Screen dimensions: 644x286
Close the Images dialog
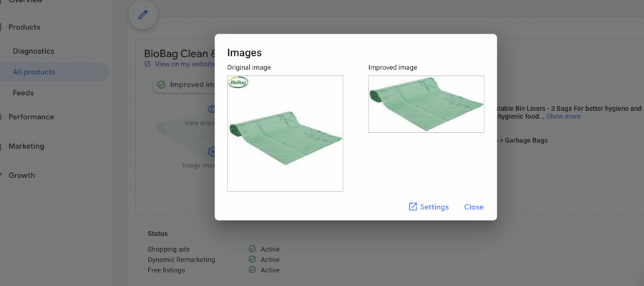point(473,207)
